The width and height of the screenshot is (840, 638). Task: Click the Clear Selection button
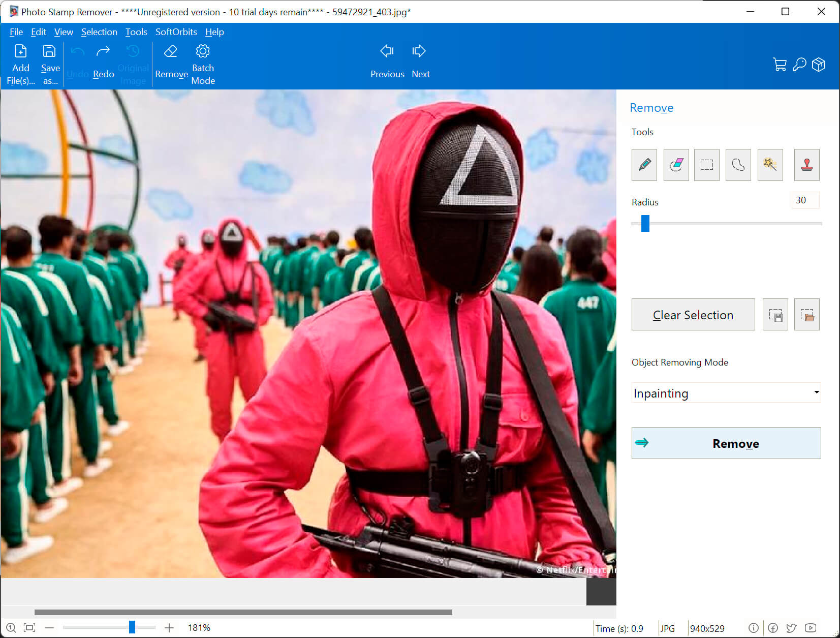[x=693, y=315]
